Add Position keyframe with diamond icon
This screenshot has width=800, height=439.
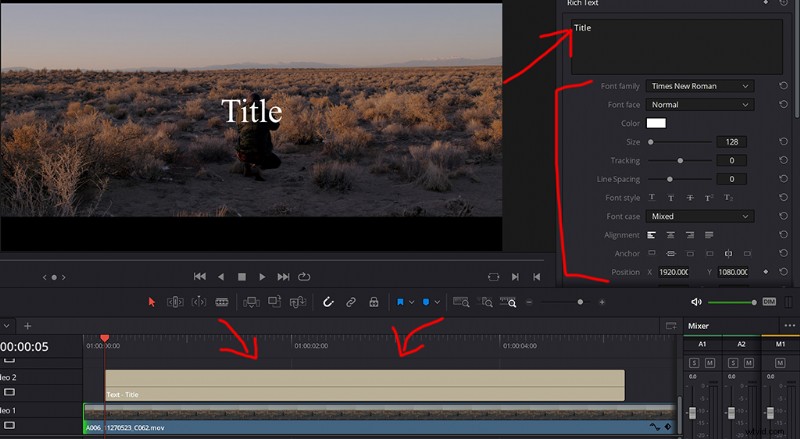coord(766,272)
